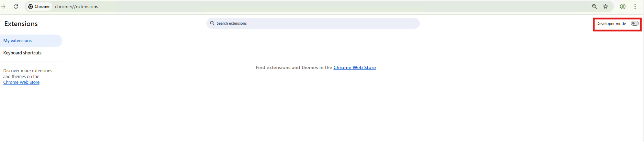
Task: Click the Extensions page heading
Action: coord(21,24)
